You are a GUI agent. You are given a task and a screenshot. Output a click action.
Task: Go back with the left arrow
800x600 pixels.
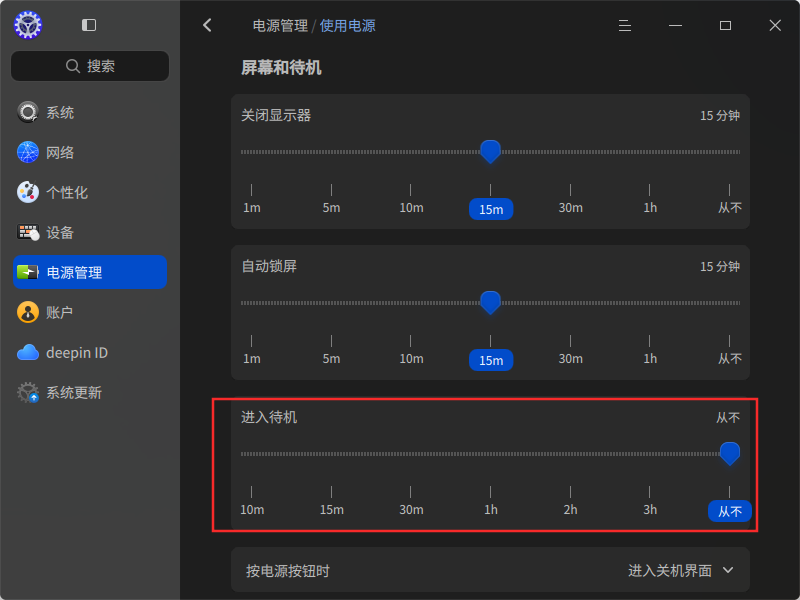[207, 25]
